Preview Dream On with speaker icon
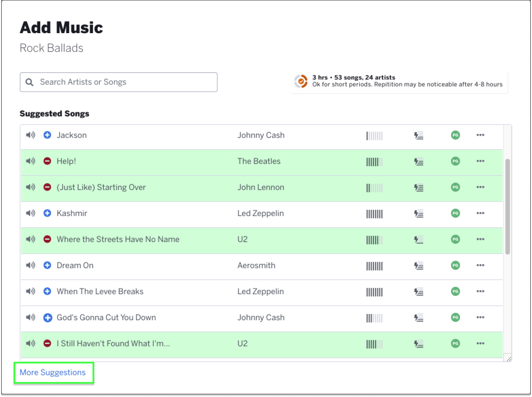 coord(31,265)
